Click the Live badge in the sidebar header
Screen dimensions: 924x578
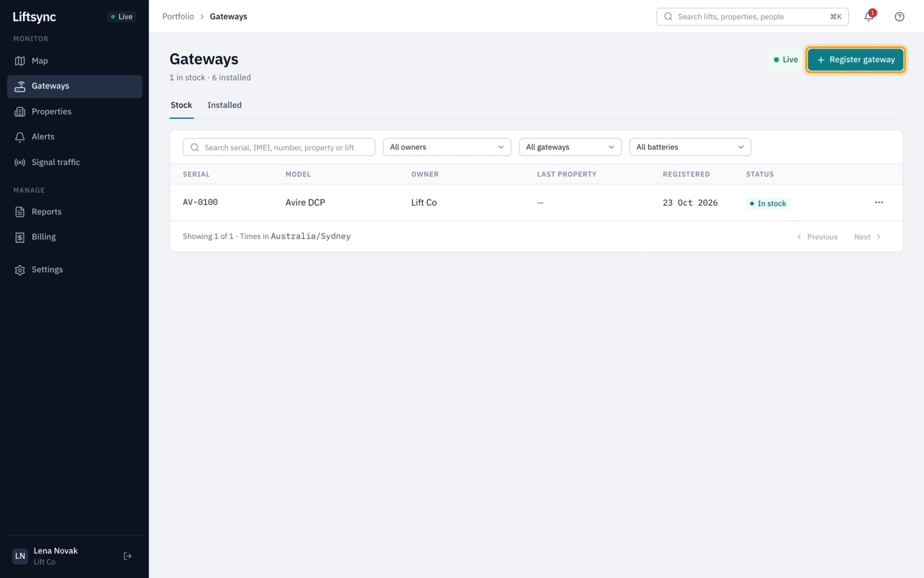[x=122, y=17]
